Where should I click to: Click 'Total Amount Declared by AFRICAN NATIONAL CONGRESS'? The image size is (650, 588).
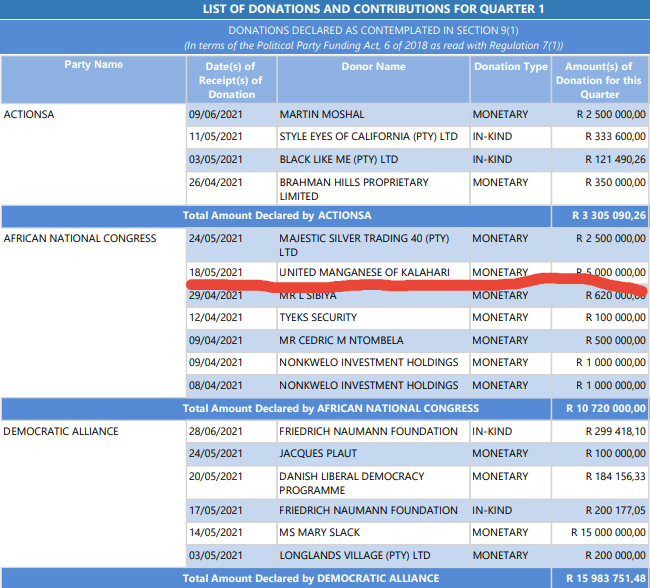(331, 408)
